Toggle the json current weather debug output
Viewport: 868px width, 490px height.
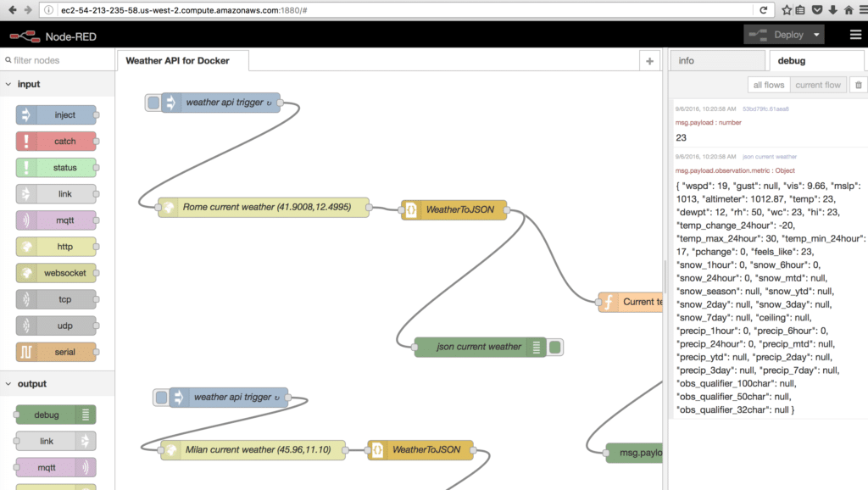point(554,347)
